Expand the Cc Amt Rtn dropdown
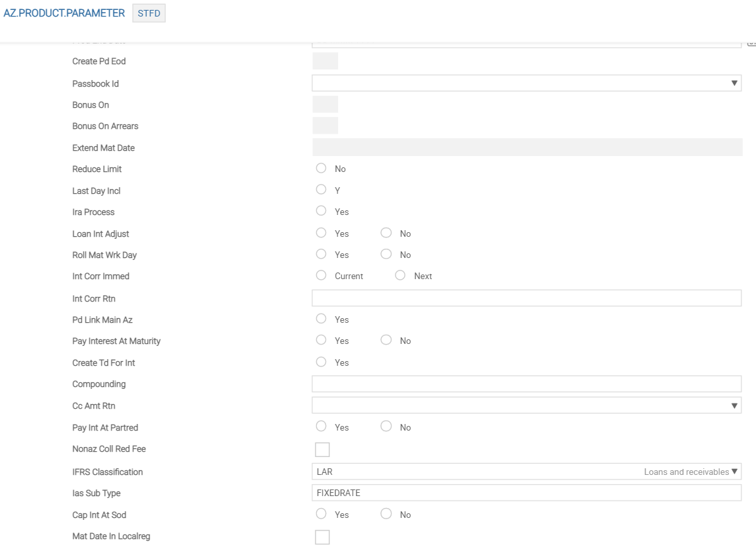 click(x=526, y=405)
